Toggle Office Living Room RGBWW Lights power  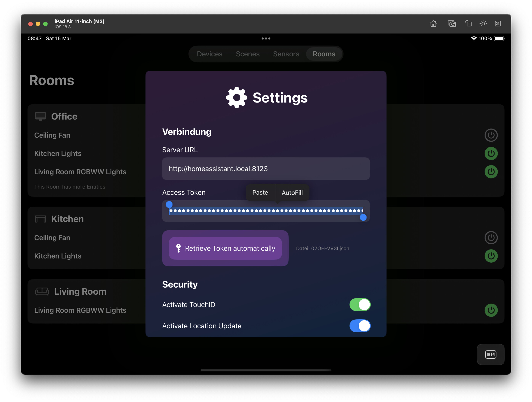pos(491,172)
